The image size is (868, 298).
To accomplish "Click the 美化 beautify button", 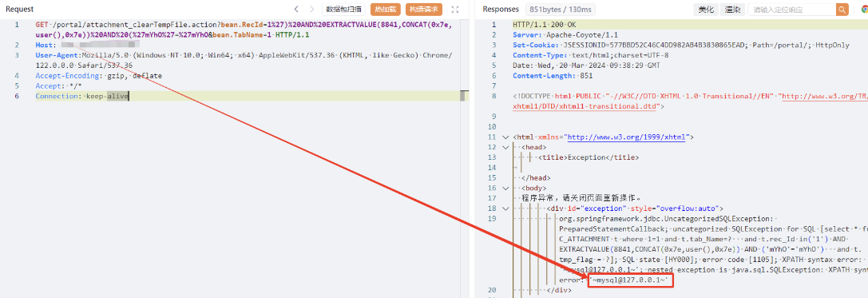I will tap(706, 10).
